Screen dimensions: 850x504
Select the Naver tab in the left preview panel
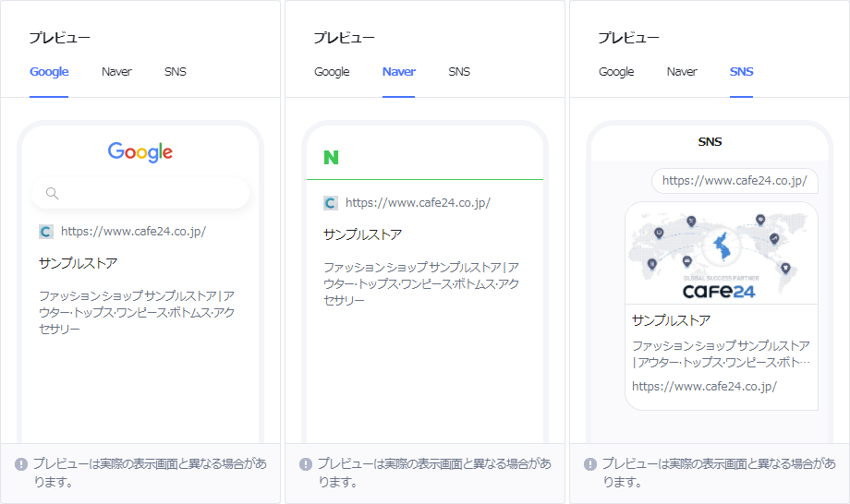[x=116, y=71]
